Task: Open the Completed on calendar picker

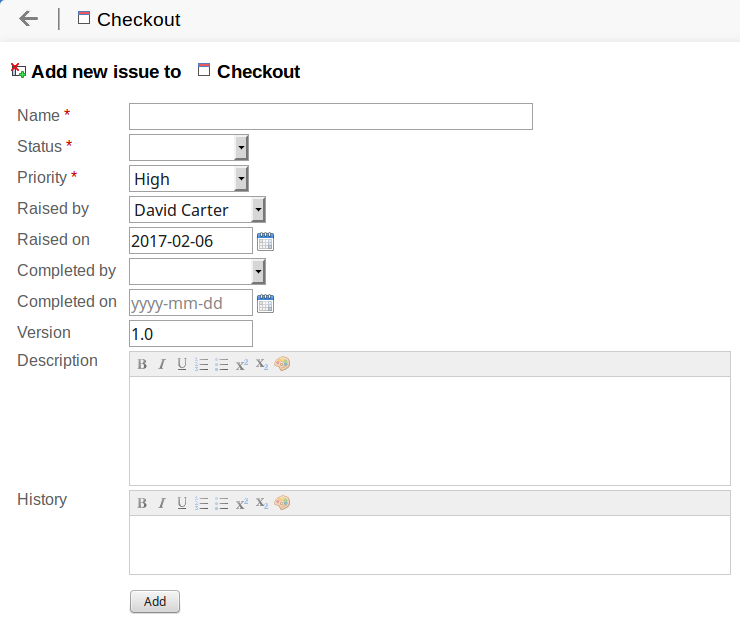Action: click(265, 303)
